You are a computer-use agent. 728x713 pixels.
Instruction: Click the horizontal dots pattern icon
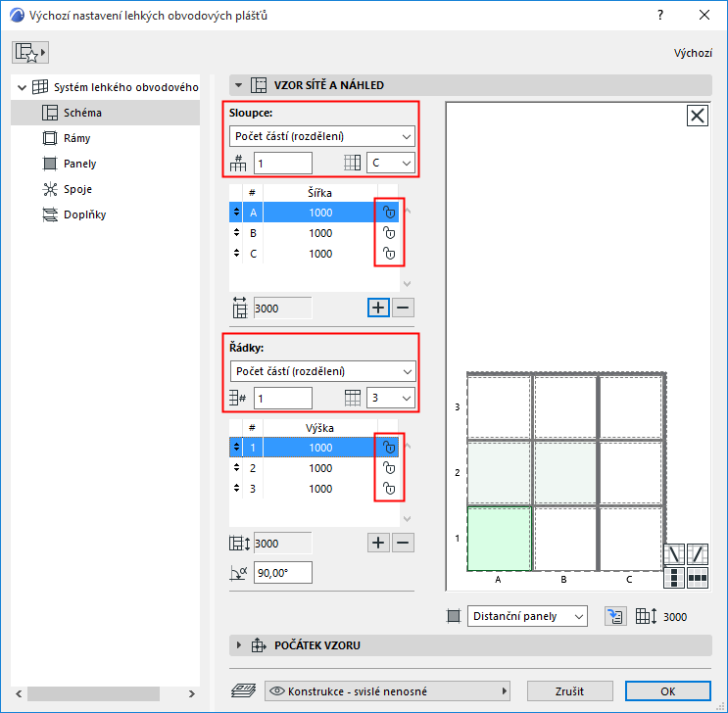(698, 578)
